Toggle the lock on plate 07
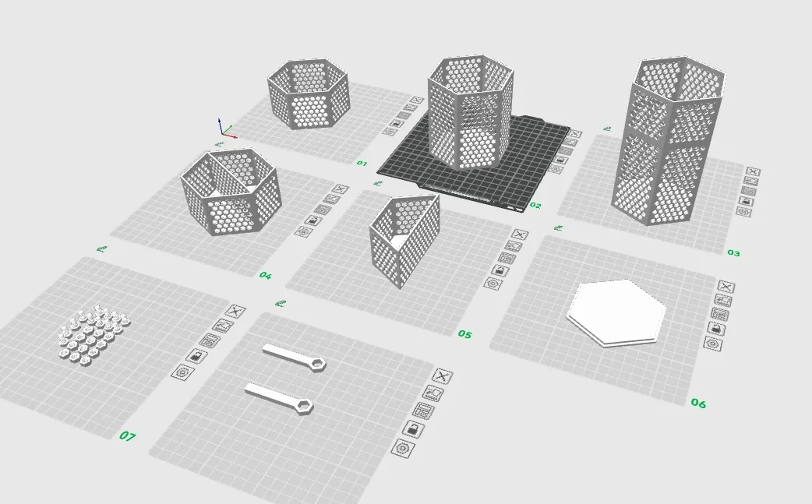 pyautogui.click(x=197, y=355)
